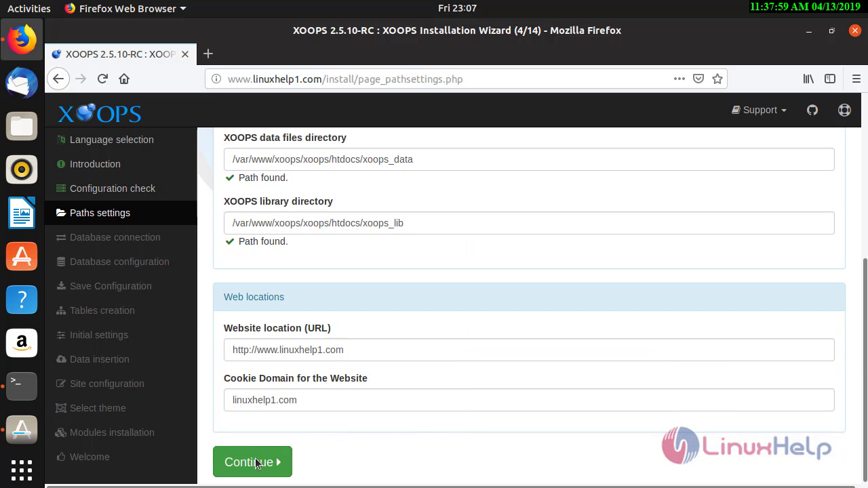
Task: Select Save Configuration step
Action: point(121,286)
